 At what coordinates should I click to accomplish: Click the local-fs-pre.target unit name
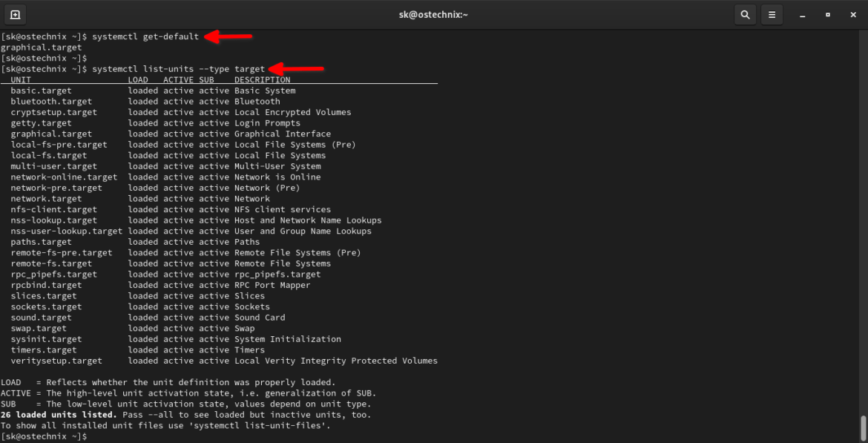point(59,145)
